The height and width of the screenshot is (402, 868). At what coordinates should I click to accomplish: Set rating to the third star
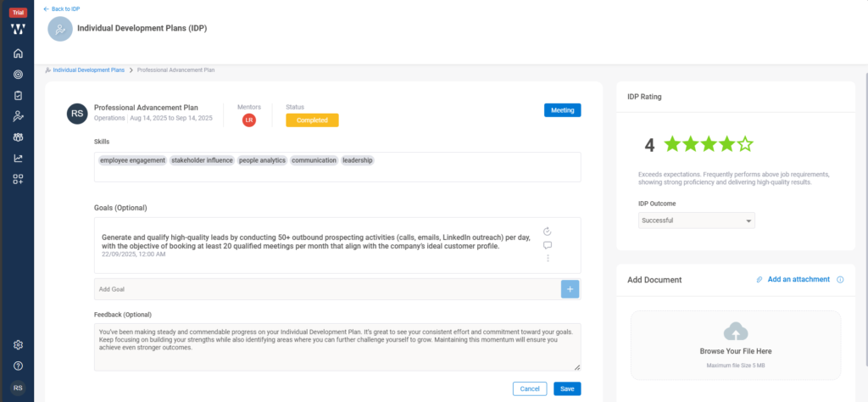click(x=709, y=144)
